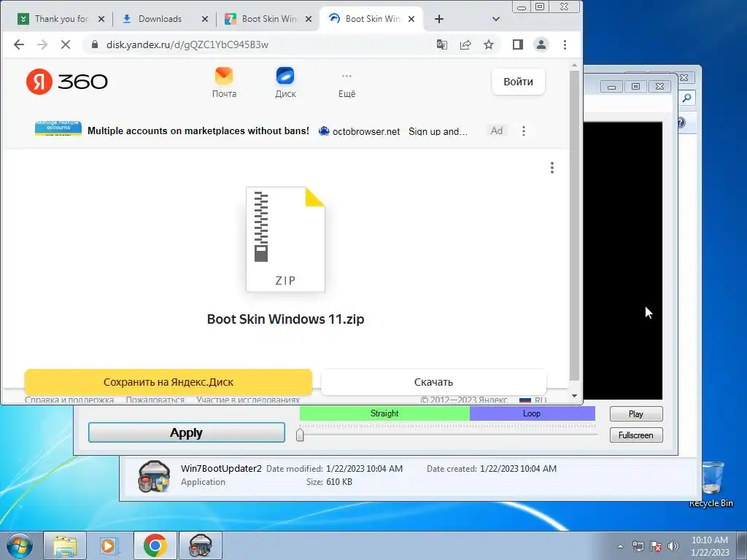The image size is (747, 560).
Task: Open Windows Media Player from taskbar
Action: tap(109, 545)
